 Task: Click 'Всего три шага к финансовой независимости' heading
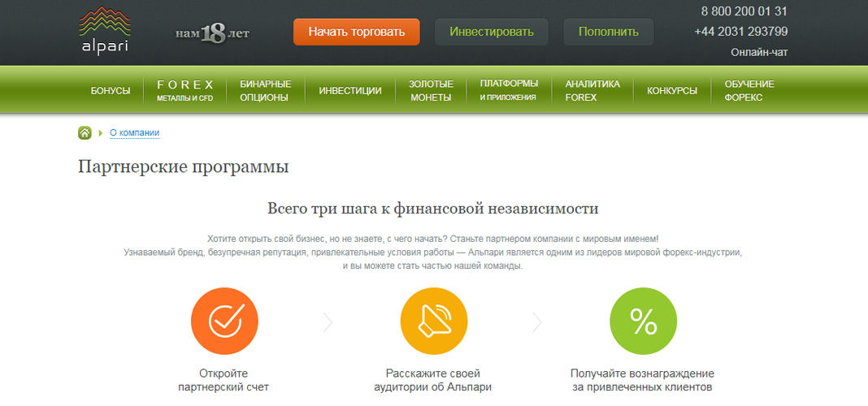click(433, 209)
